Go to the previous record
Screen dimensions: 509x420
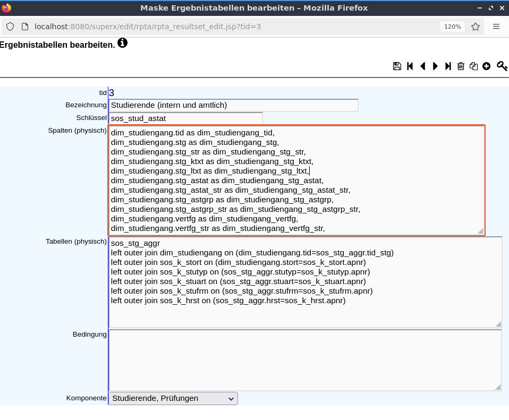pos(422,66)
